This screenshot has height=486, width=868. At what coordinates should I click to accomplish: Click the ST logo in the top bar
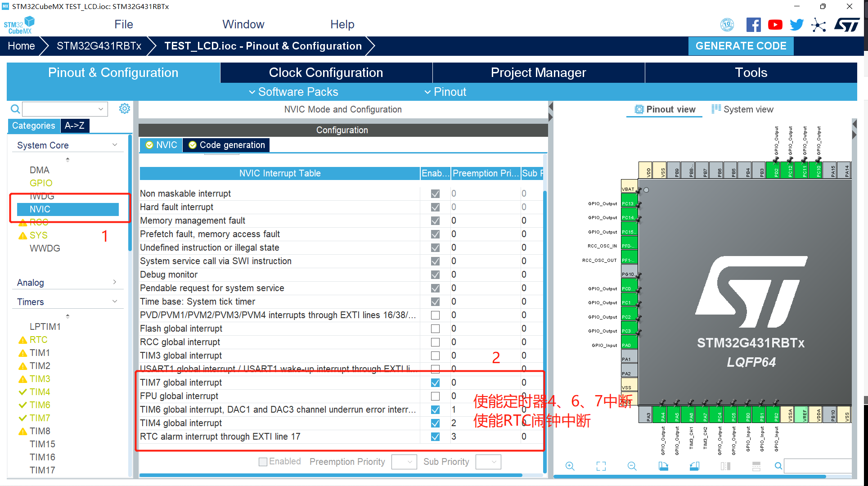tap(847, 25)
